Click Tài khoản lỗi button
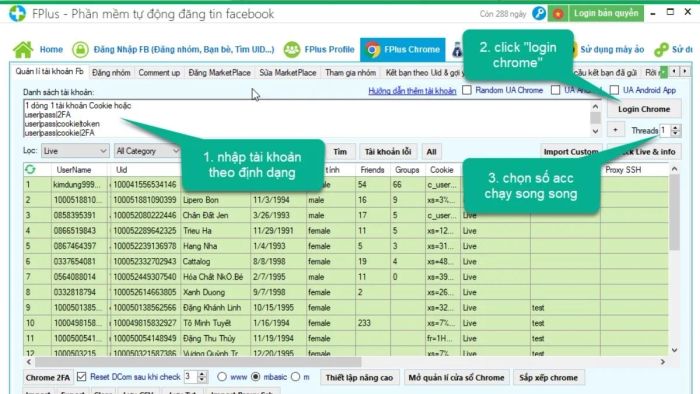The image size is (700, 394). pos(388,152)
